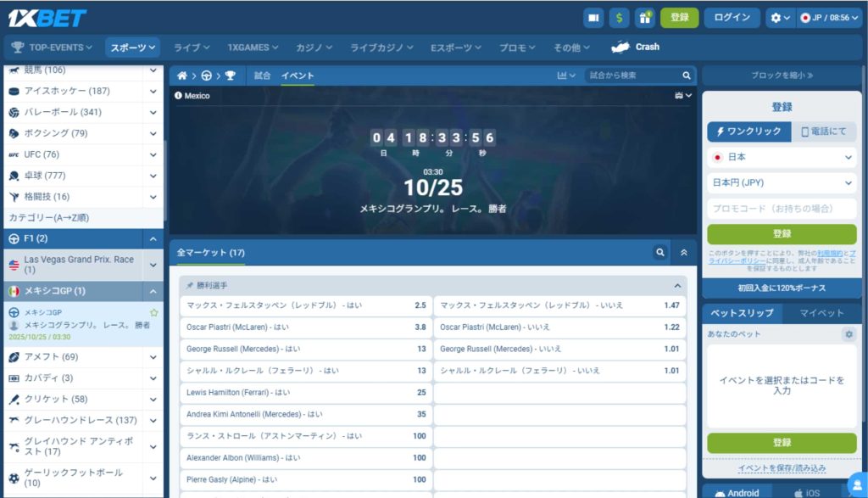Click the star favorite icon for メキシコGP
The height and width of the screenshot is (498, 868).
(x=153, y=313)
